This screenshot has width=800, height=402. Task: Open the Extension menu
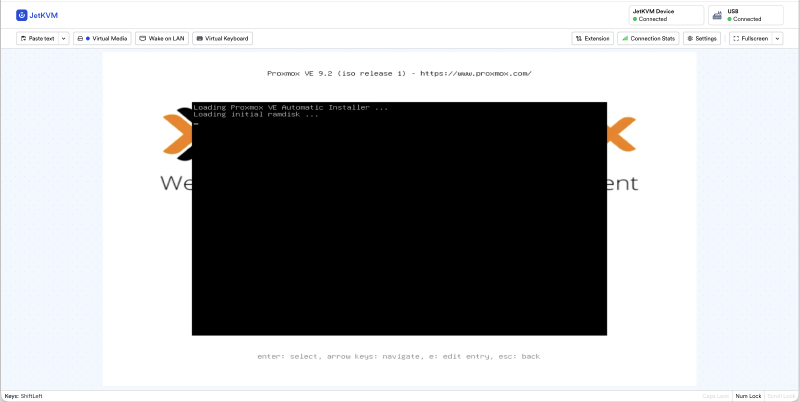pos(592,38)
